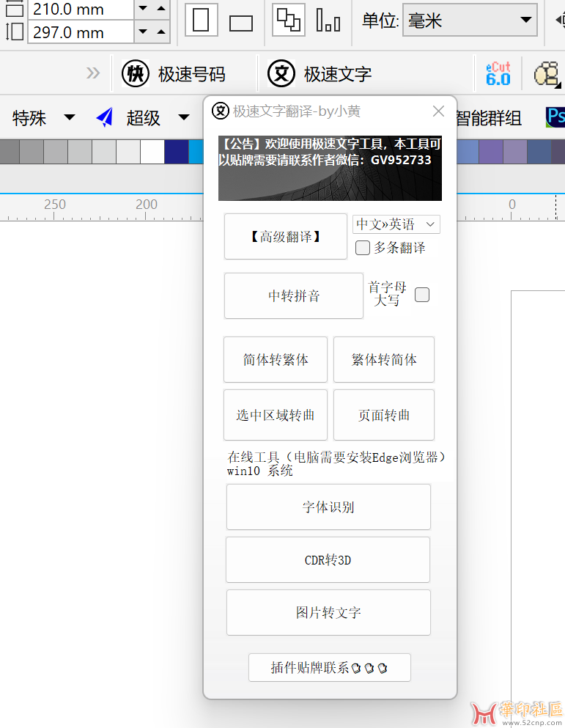Click the beige shapes plugin icon beside eCut
This screenshot has height=728, width=565.
pos(547,74)
